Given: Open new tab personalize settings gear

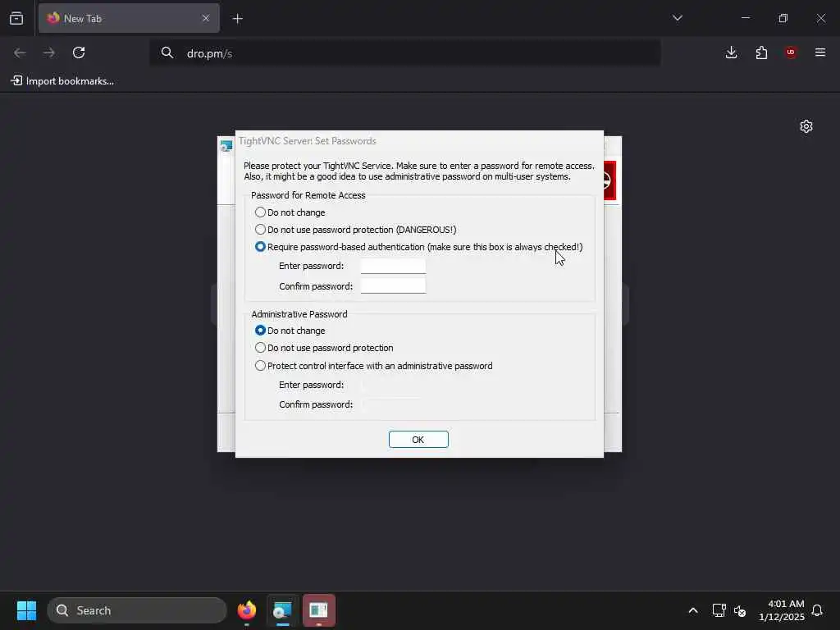Looking at the screenshot, I should pyautogui.click(x=806, y=126).
